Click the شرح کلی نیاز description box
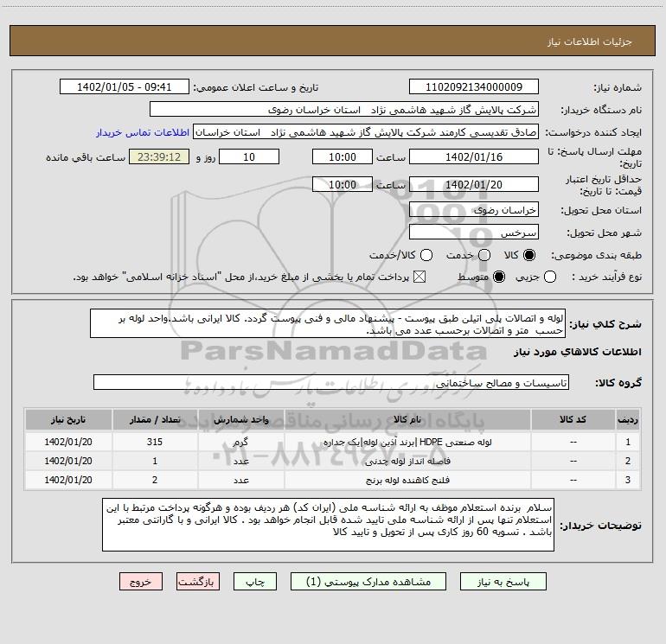This screenshot has width=666, height=644. [328, 324]
